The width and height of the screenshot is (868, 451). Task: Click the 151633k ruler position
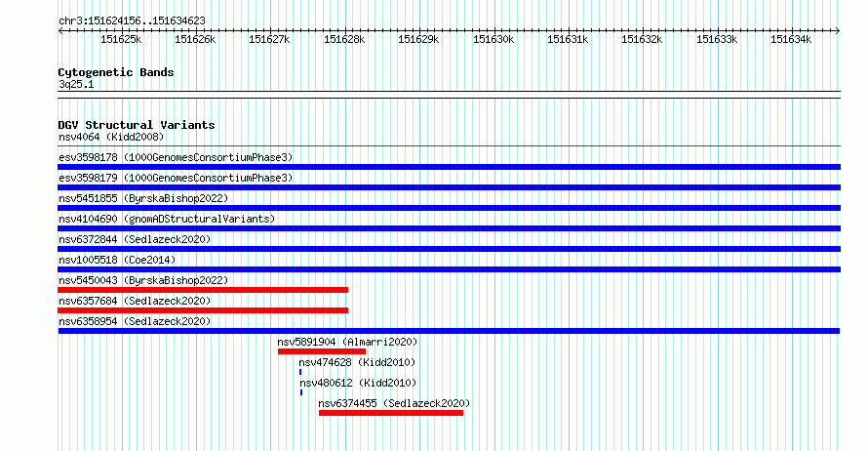click(x=717, y=39)
